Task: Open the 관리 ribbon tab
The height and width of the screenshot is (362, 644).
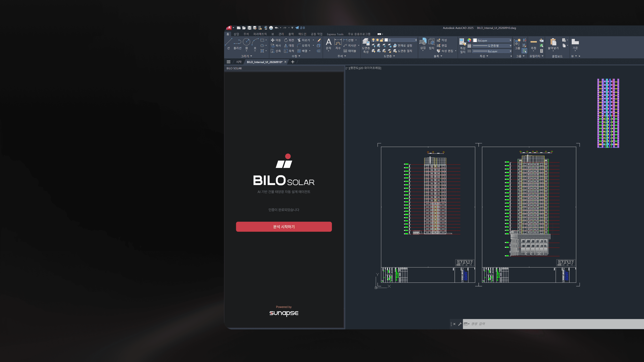Action: pyautogui.click(x=281, y=34)
